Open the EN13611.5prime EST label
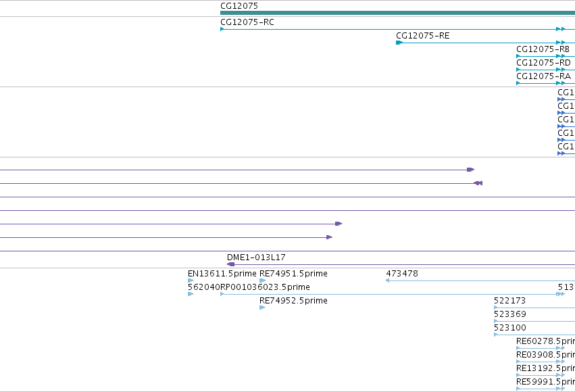 (222, 274)
